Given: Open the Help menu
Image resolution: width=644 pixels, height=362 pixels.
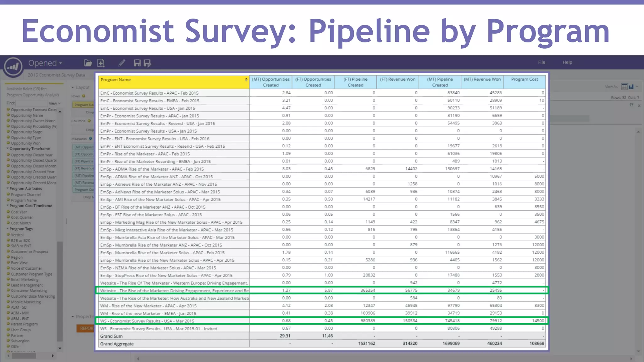Looking at the screenshot, I should tap(567, 62).
